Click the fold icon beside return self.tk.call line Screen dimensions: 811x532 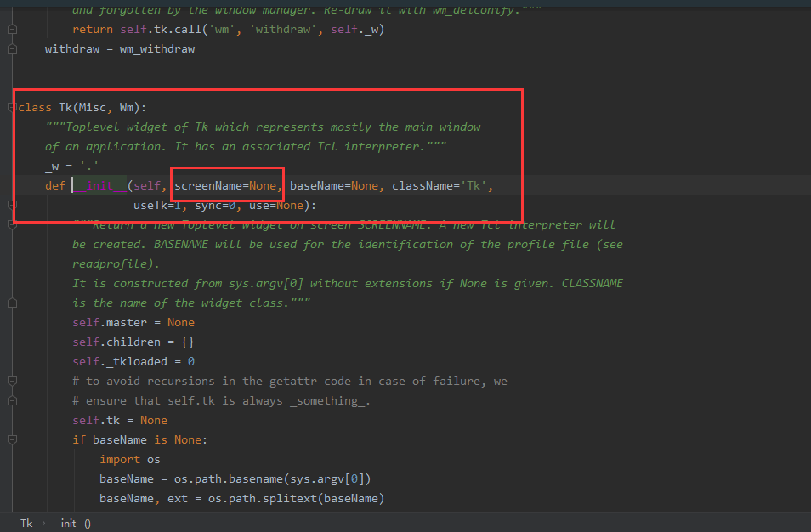pyautogui.click(x=10, y=28)
